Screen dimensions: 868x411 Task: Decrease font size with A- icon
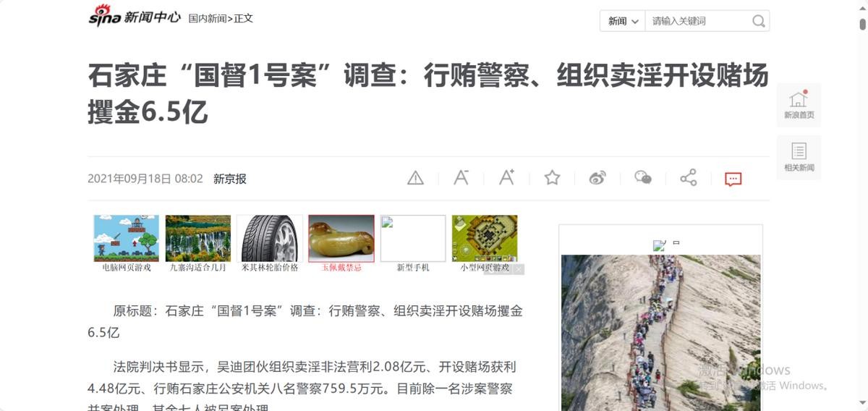[x=461, y=177]
